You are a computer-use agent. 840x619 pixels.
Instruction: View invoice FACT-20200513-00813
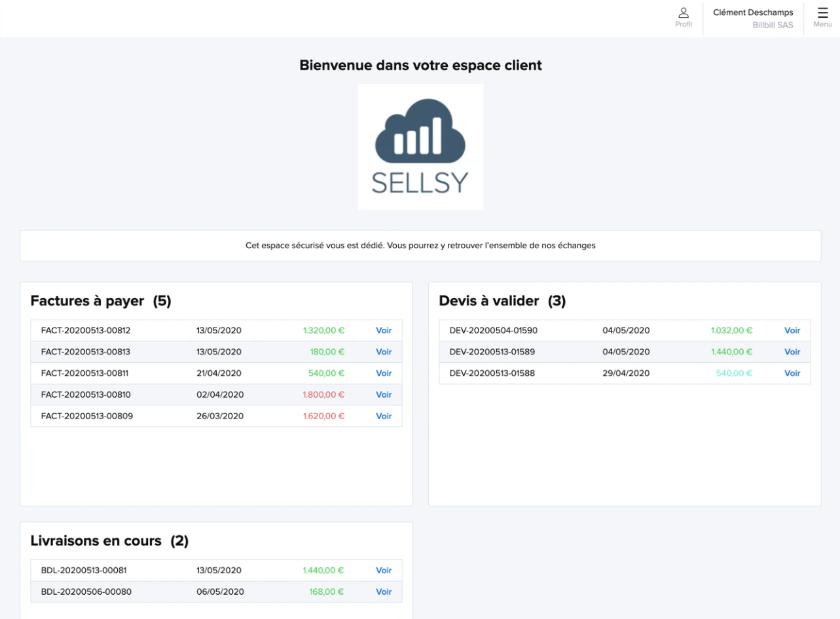point(384,352)
